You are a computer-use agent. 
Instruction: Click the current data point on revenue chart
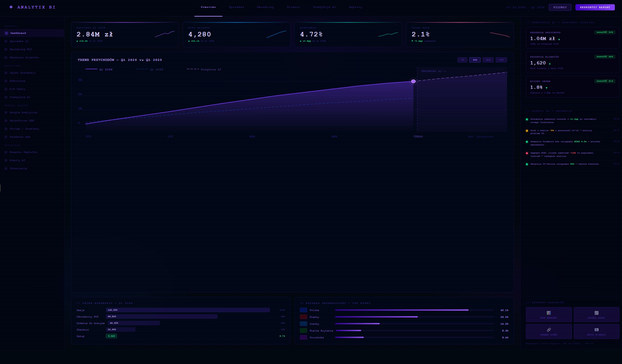[x=413, y=81]
